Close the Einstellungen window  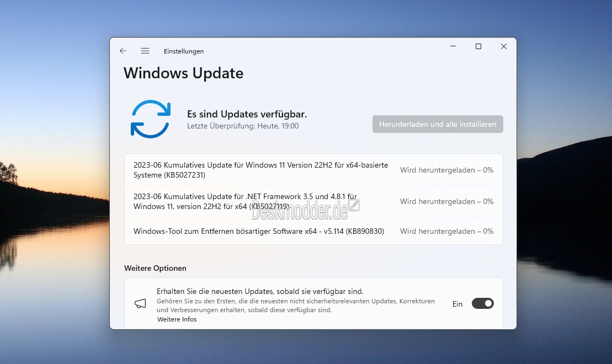pyautogui.click(x=503, y=46)
